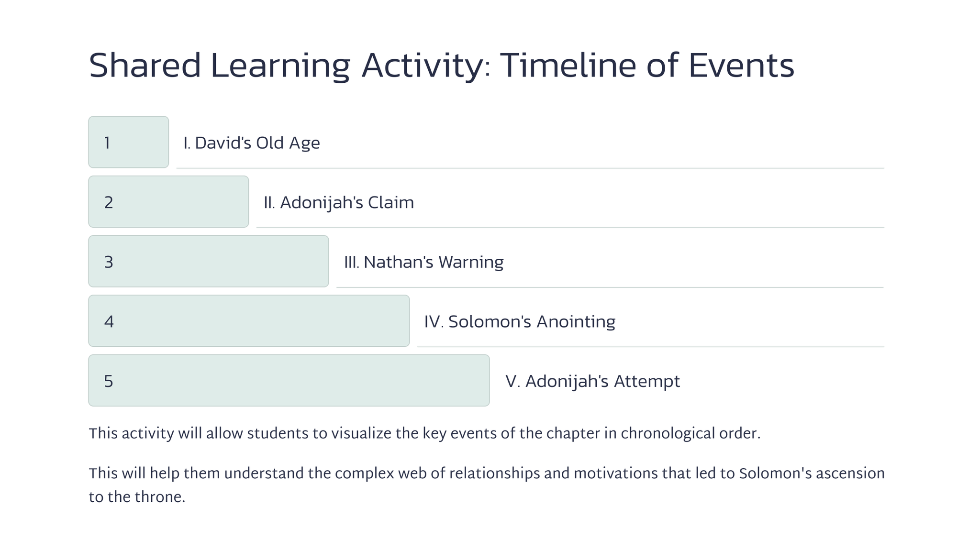Screen dimensions: 980x551
Task: Select the "I. David's Old Age" label
Action: pos(252,143)
